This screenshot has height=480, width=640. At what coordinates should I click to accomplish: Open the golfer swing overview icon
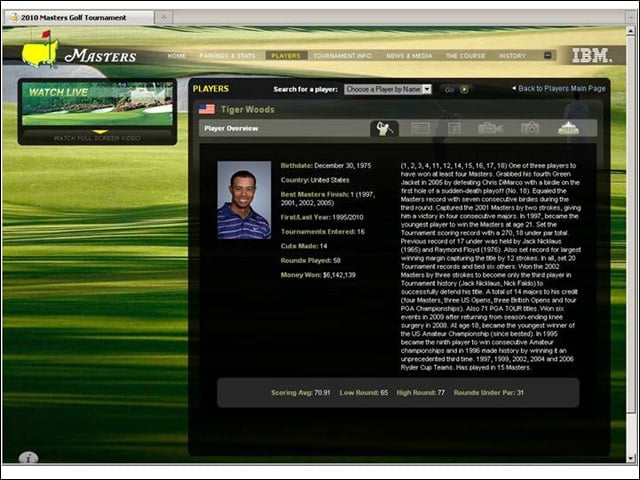click(x=384, y=129)
